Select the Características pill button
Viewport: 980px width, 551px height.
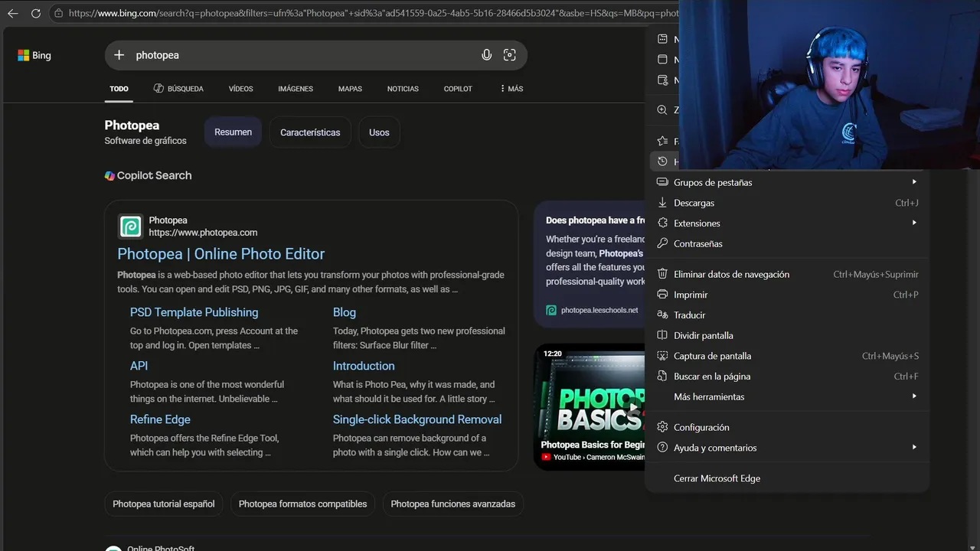point(310,132)
